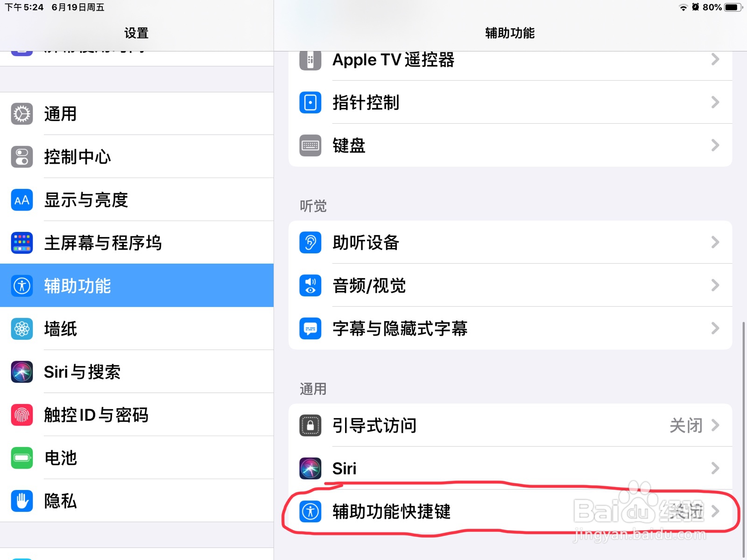The image size is (747, 560).
Task: Open 引导式访问 settings
Action: click(467, 425)
